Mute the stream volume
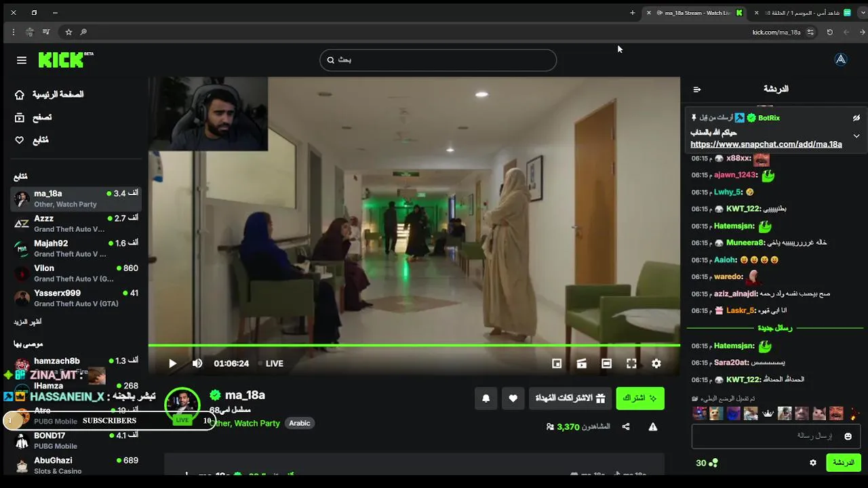This screenshot has height=488, width=868. pos(197,363)
